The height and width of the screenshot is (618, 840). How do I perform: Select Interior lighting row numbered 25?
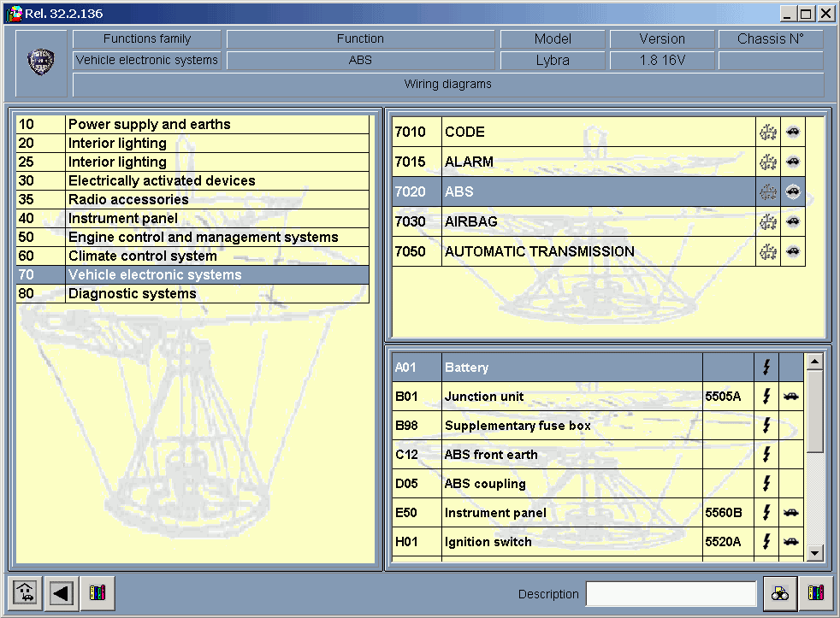(x=192, y=162)
